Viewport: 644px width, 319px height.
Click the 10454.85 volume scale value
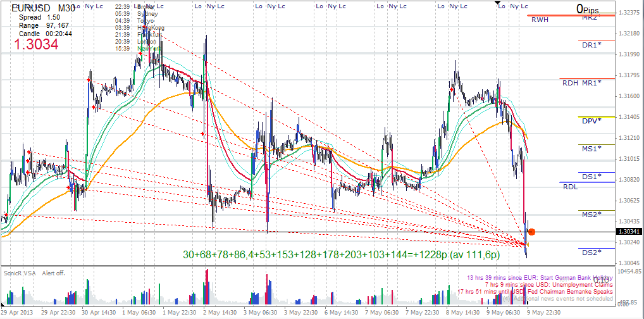coord(631,272)
